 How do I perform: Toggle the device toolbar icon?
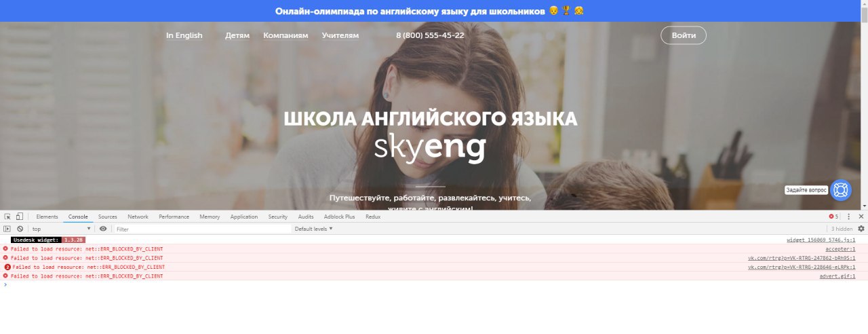click(20, 217)
